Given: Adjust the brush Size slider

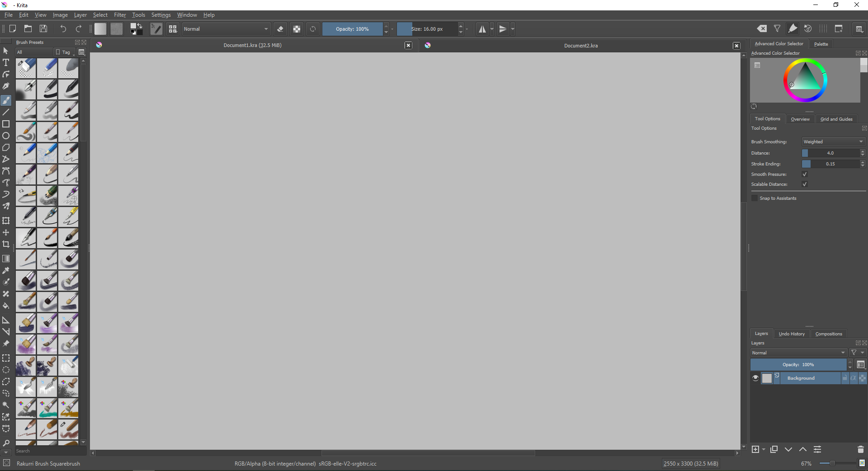Looking at the screenshot, I should pos(427,29).
